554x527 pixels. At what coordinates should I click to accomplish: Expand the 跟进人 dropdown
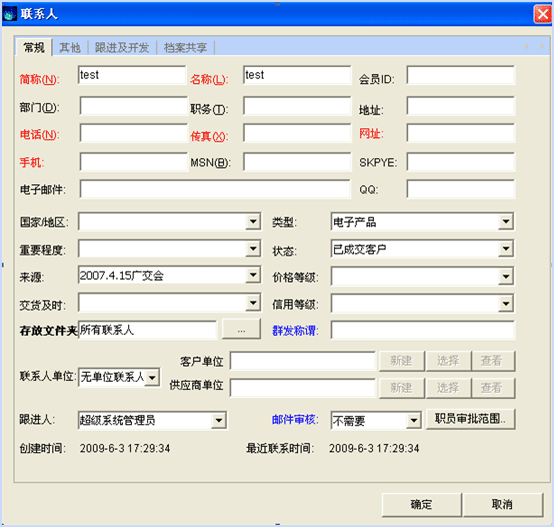tap(219, 420)
